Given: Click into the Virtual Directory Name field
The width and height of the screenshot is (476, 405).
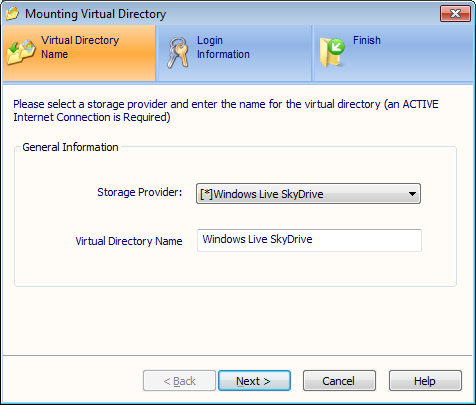Looking at the screenshot, I should [309, 240].
